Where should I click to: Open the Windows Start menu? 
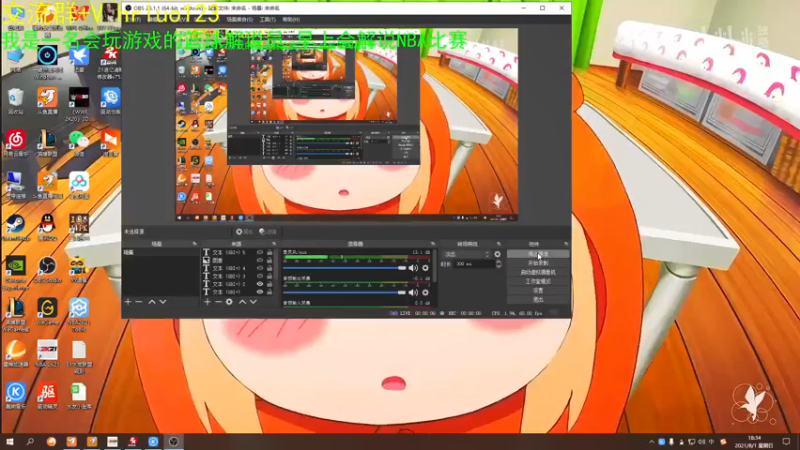coord(10,442)
